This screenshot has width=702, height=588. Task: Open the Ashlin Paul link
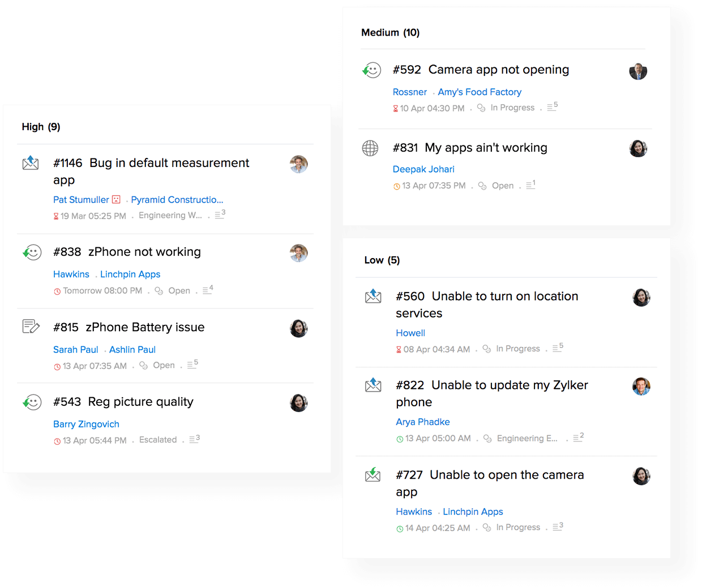tap(132, 350)
